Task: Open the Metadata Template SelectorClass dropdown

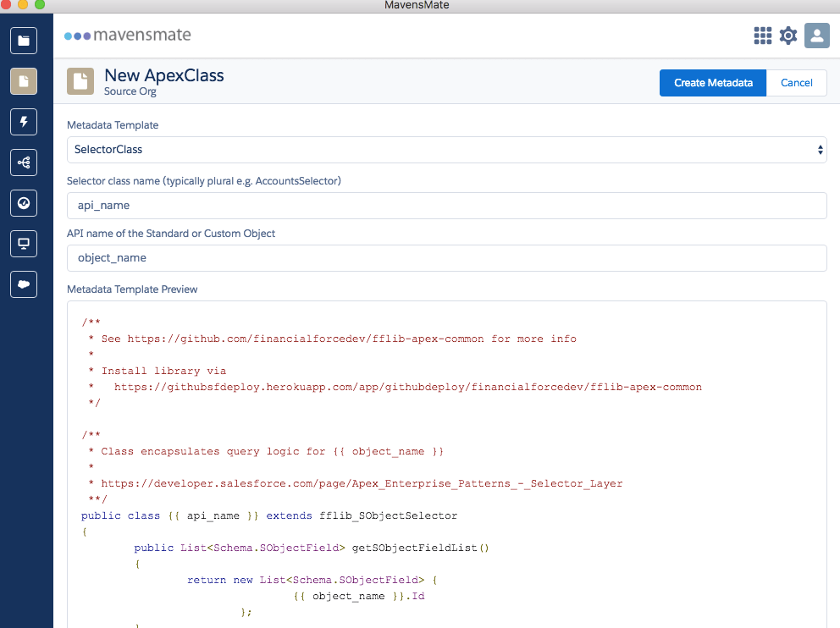Action: 447,150
